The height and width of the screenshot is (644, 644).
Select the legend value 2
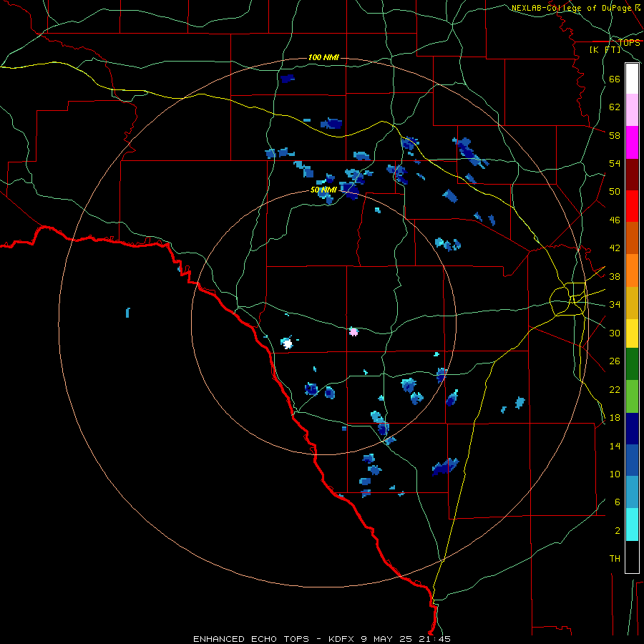coord(618,531)
